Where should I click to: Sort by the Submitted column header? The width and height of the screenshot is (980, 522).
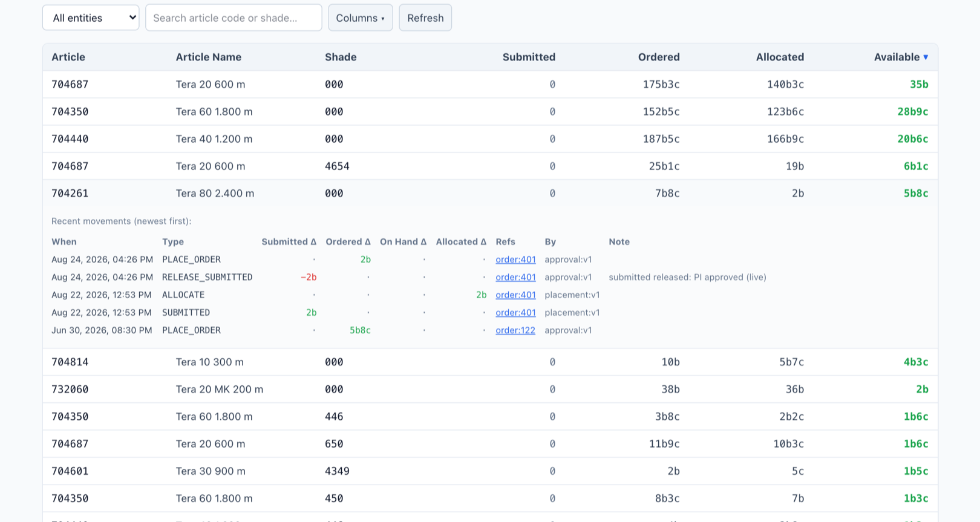coord(529,57)
